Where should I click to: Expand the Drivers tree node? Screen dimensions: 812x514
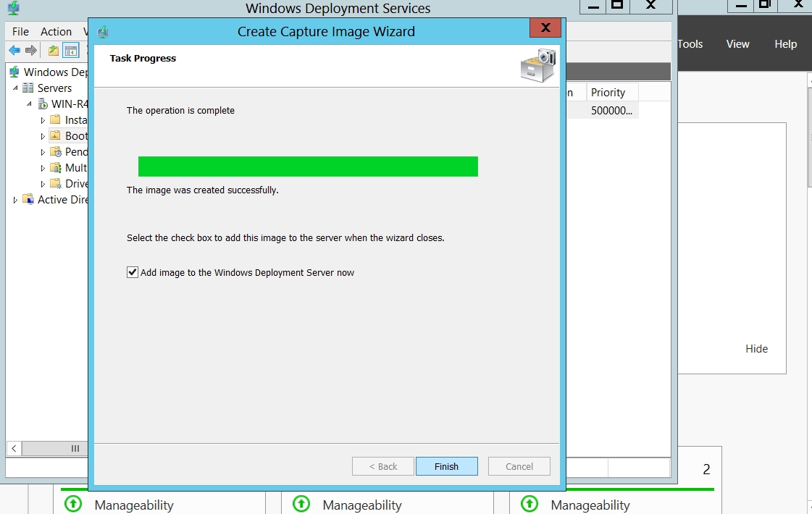point(43,184)
